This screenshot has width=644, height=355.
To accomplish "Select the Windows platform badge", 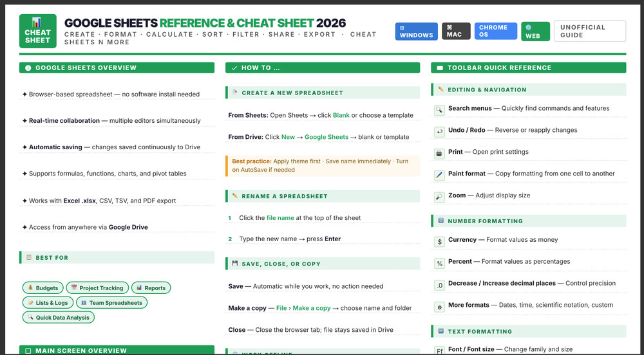I will [x=417, y=31].
